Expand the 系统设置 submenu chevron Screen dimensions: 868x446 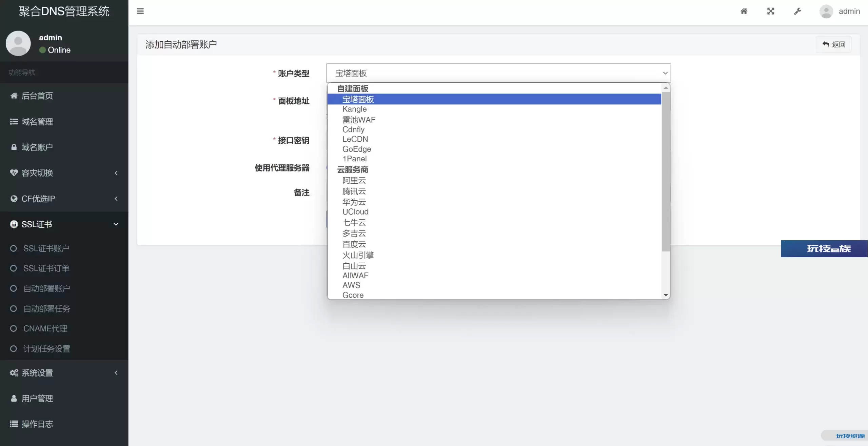pyautogui.click(x=116, y=373)
